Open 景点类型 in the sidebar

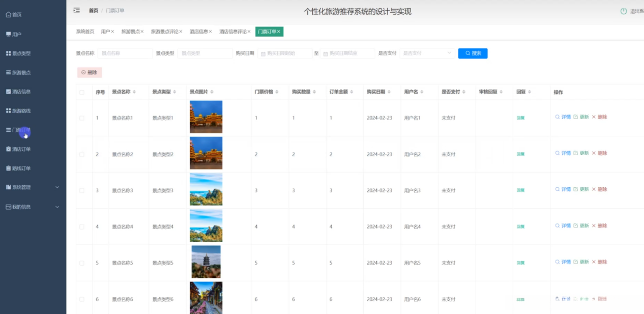[x=21, y=53]
